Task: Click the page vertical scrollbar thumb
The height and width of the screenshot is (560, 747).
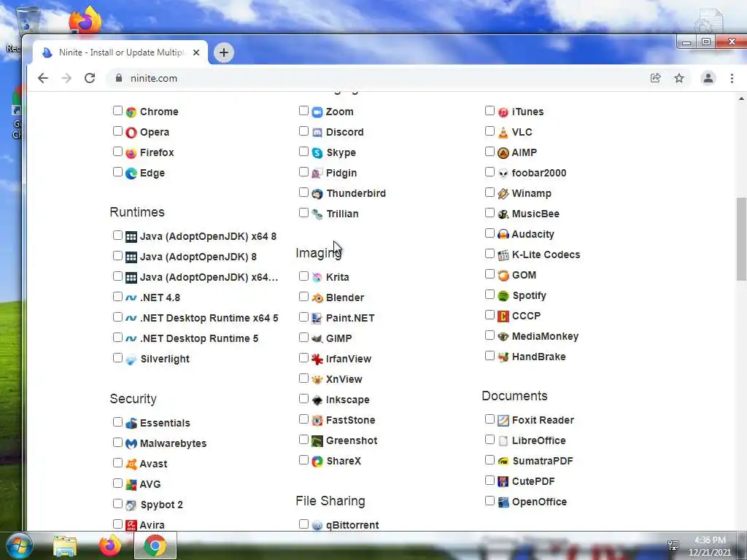Action: [741, 239]
